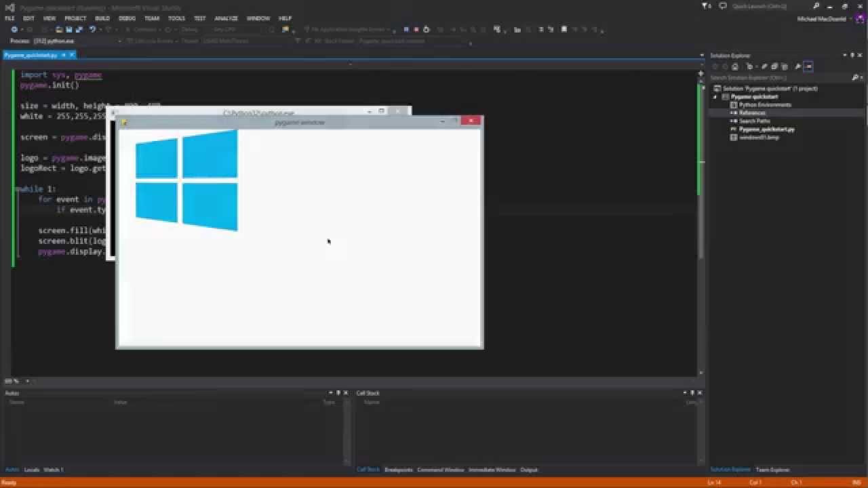Toggle the Preview Selected Items icon

click(808, 66)
